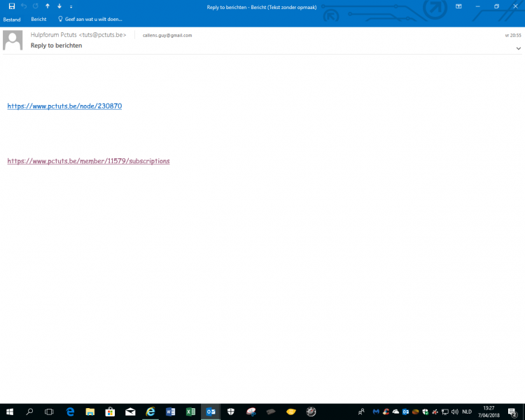Click the Save icon in quick access toolbar
The width and height of the screenshot is (525, 420).
pos(11,6)
